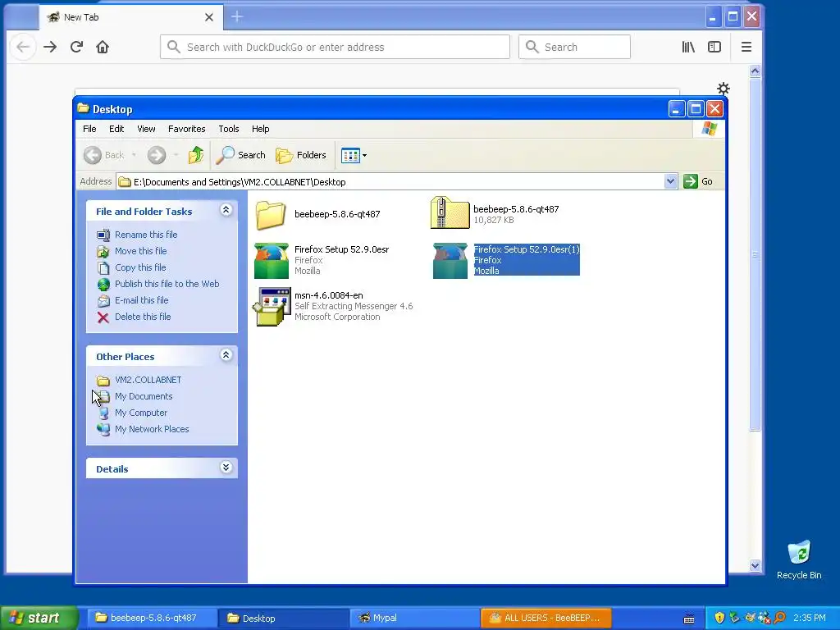The image size is (840, 630).
Task: Click the Forward arrow in Explorer
Action: (157, 155)
